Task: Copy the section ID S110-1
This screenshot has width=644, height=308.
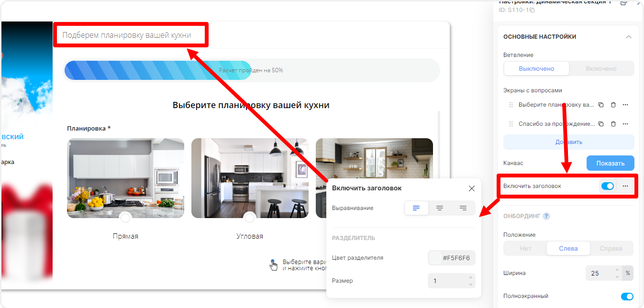Action: 532,10
